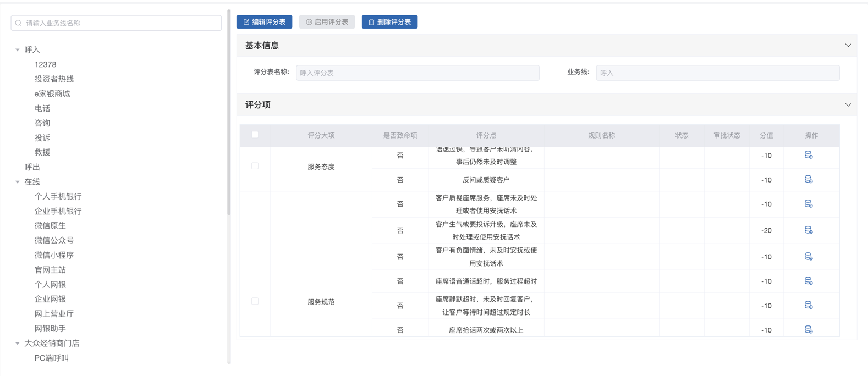Select 网银助手 tree item

pyautogui.click(x=50, y=329)
